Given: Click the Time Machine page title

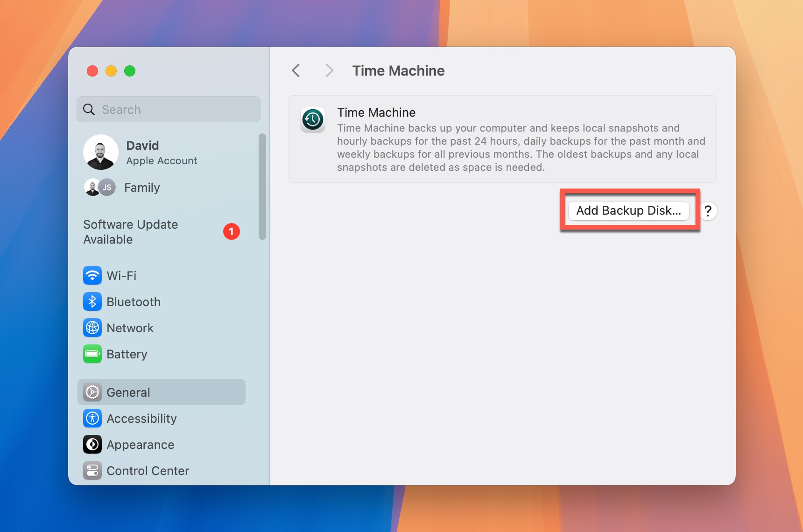Looking at the screenshot, I should (x=398, y=70).
